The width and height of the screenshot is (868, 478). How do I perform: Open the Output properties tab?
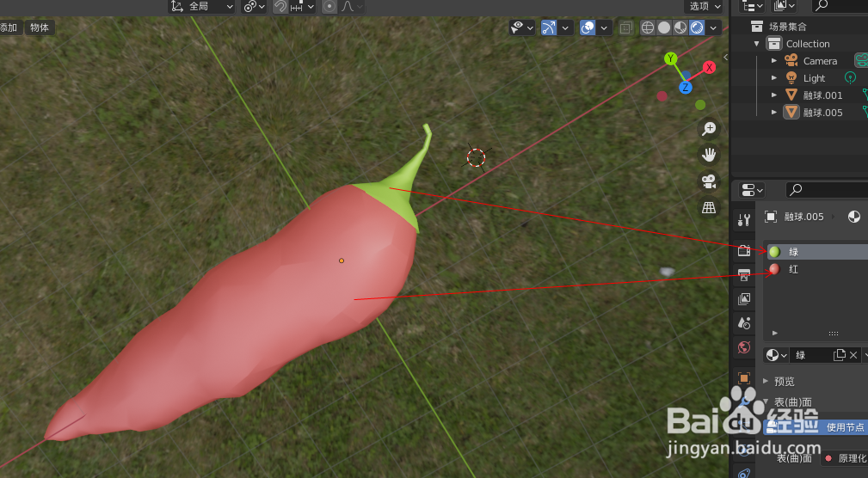[x=744, y=274]
